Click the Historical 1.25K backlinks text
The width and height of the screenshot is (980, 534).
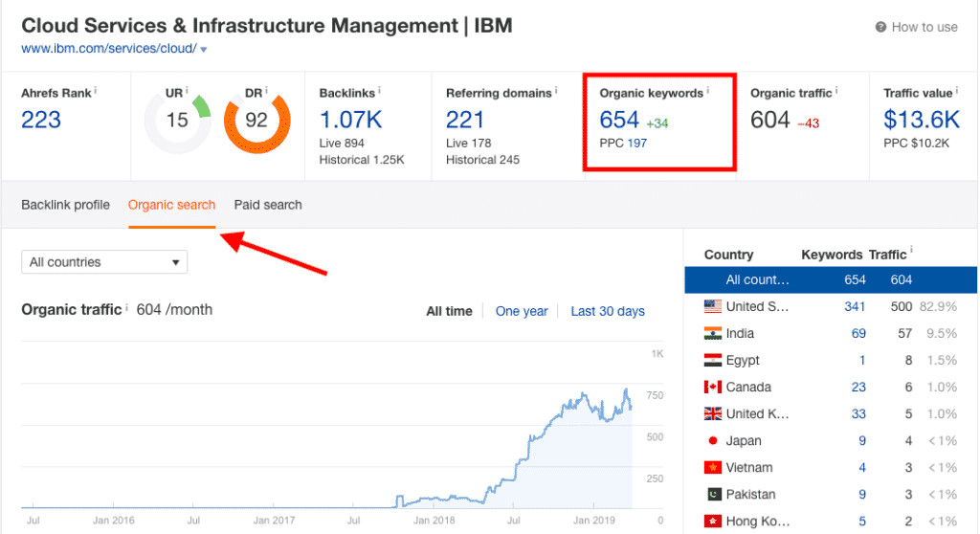[362, 160]
